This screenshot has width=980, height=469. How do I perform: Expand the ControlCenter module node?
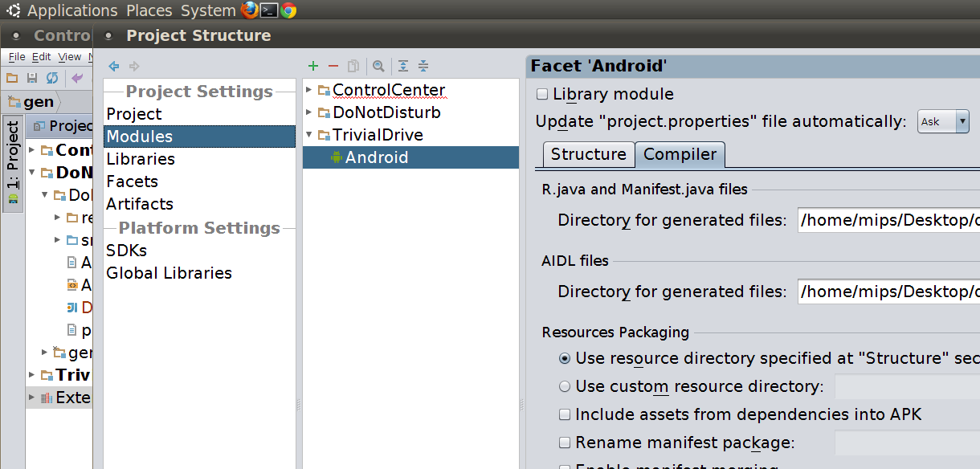click(309, 90)
